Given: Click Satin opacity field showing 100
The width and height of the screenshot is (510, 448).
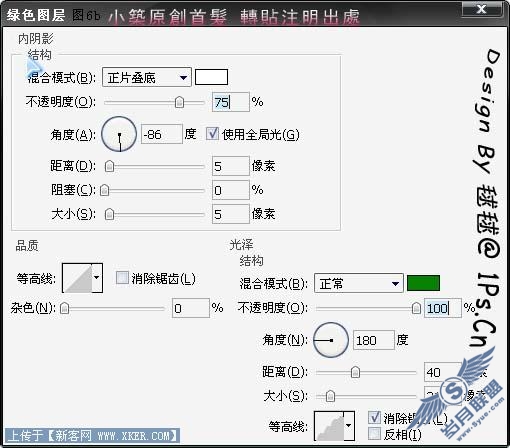Looking at the screenshot, I should tap(443, 308).
